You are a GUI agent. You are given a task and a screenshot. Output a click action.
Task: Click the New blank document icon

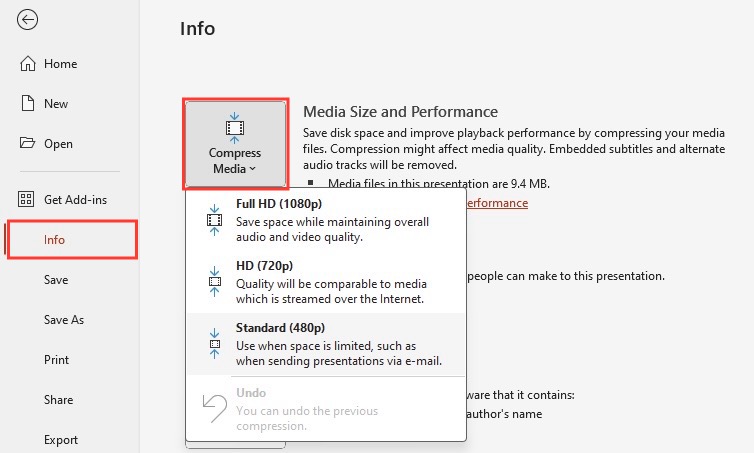pos(28,103)
